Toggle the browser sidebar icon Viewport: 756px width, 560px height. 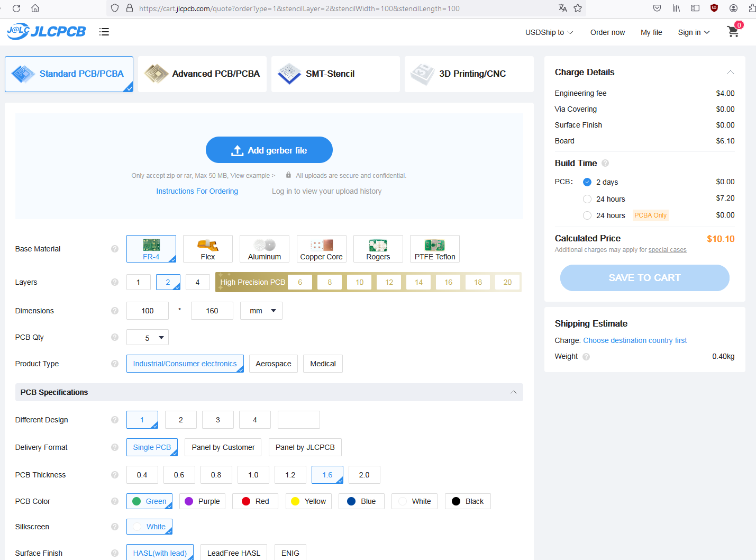695,8
